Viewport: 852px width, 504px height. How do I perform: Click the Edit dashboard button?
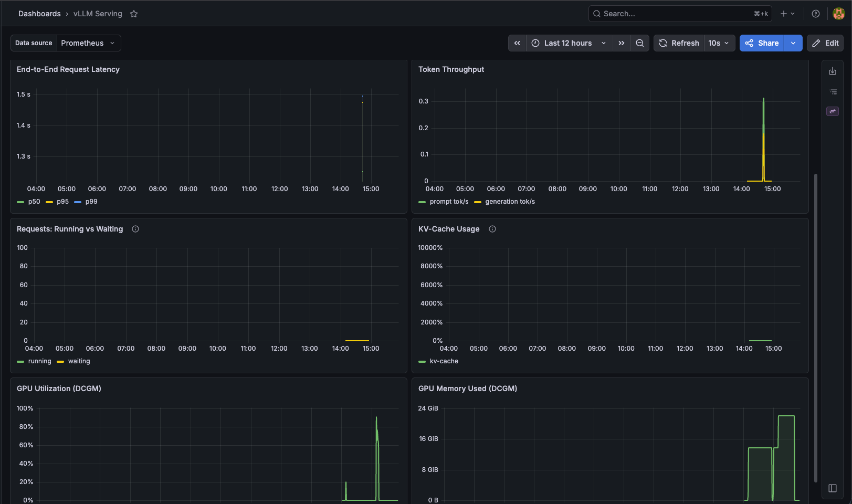pos(825,43)
